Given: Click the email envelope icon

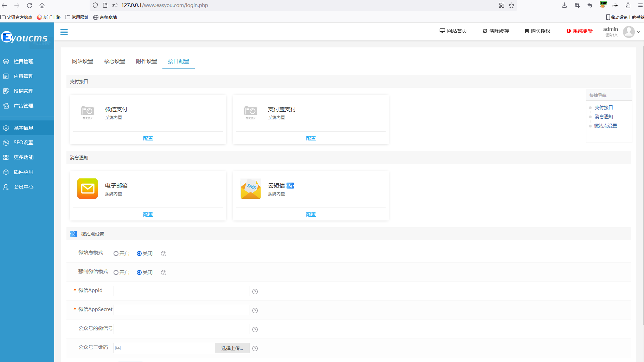Looking at the screenshot, I should tap(88, 189).
